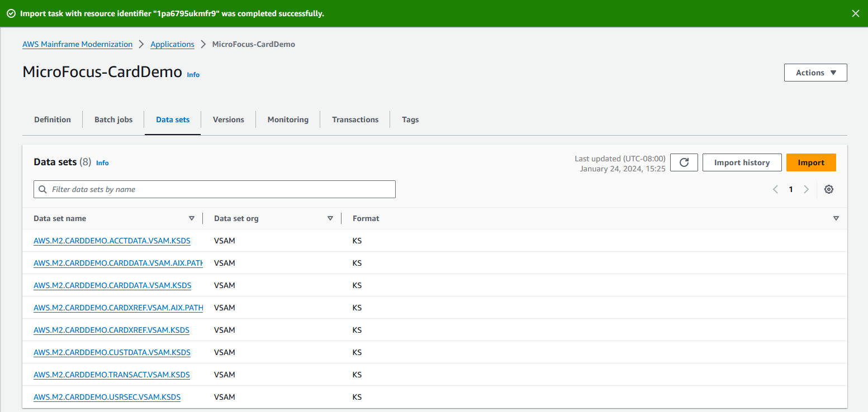Click the Import button

pos(811,162)
